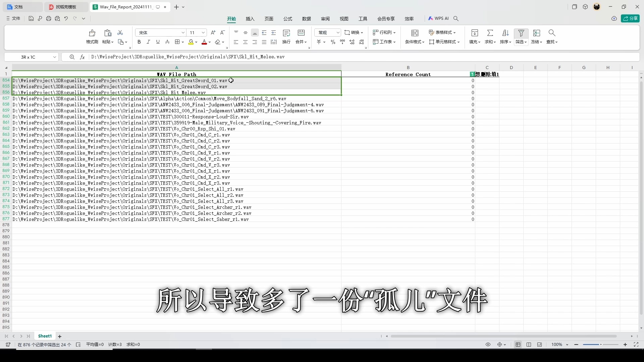Open the 单元格样式 cell styles dropdown
The width and height of the screenshot is (644, 362).
[444, 42]
